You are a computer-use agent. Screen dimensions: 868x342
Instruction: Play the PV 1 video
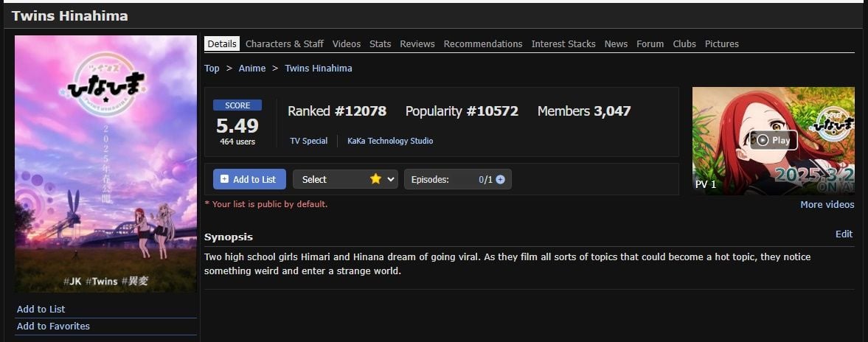click(x=774, y=140)
